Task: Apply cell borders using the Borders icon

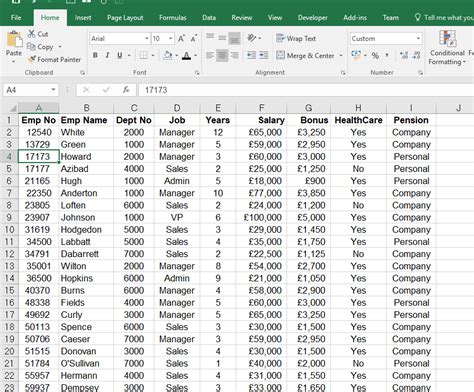Action: (x=143, y=55)
